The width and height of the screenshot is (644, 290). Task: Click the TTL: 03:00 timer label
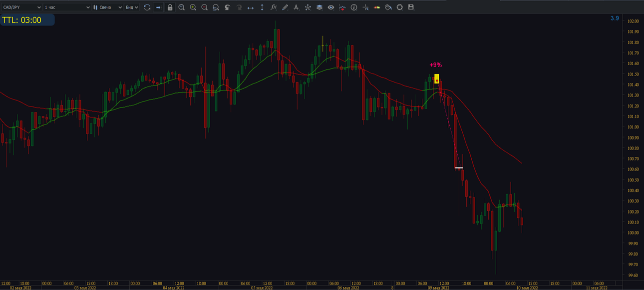pos(27,20)
